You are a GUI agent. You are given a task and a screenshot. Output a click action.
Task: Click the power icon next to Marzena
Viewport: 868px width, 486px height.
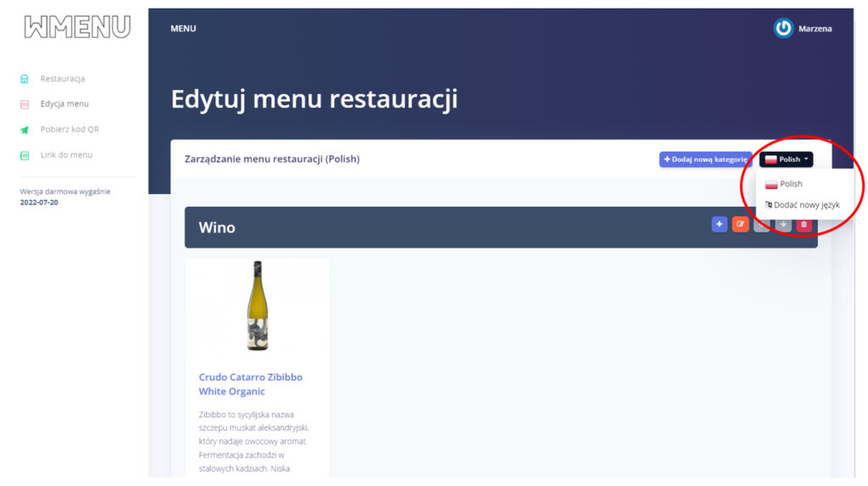tap(783, 29)
